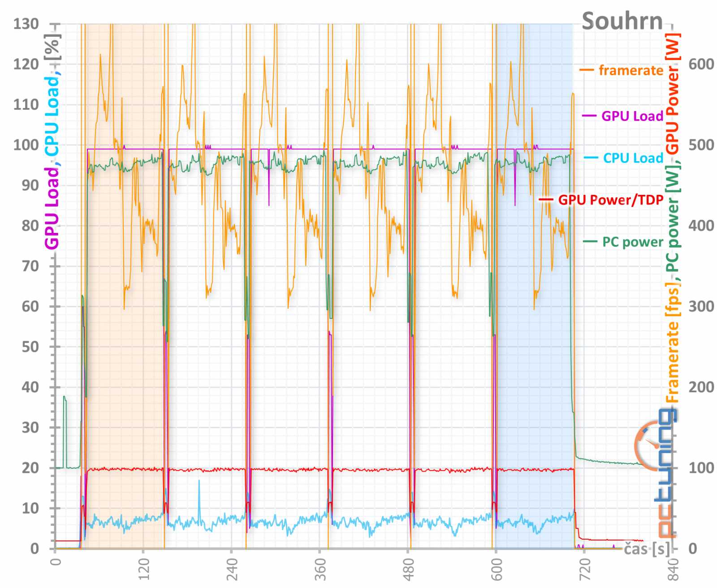Click the chart title 'Souhrn'

(622, 21)
